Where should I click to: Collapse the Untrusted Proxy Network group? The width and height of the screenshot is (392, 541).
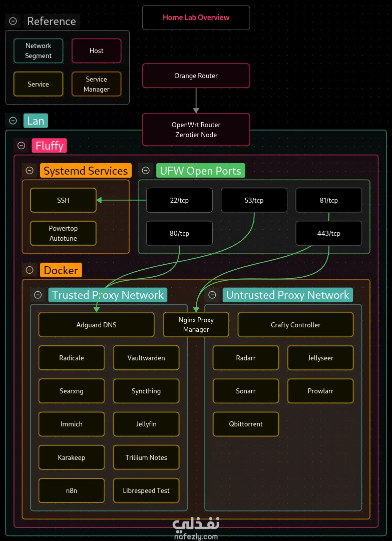tap(212, 295)
